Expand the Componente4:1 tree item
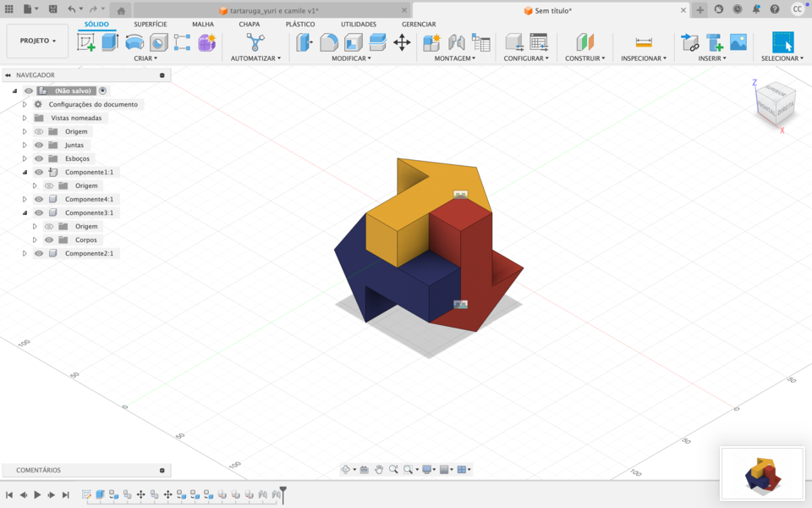Viewport: 812px width, 508px height. [x=24, y=199]
